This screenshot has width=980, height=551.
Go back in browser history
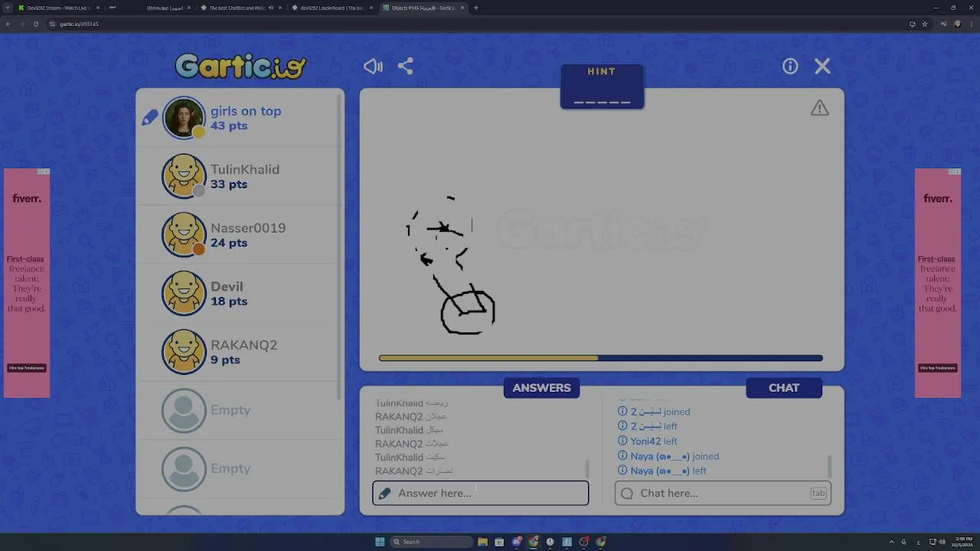[8, 24]
